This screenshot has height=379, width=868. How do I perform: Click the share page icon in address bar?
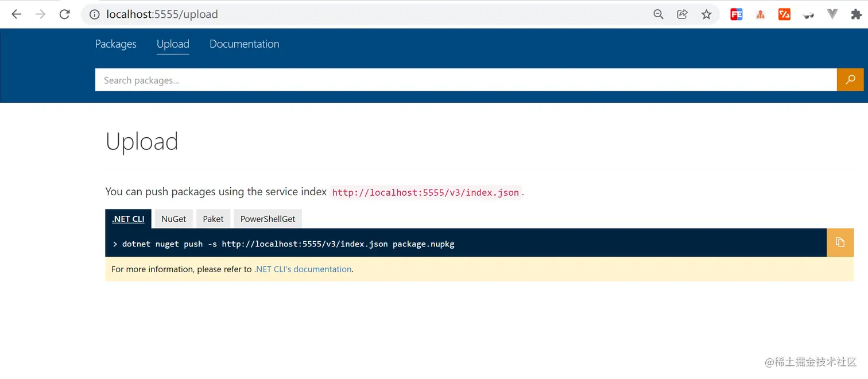pyautogui.click(x=682, y=14)
